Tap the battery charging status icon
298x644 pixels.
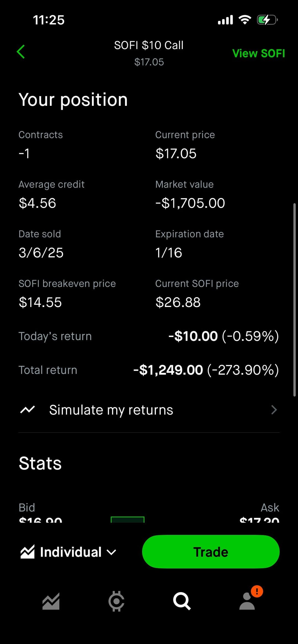point(267,20)
